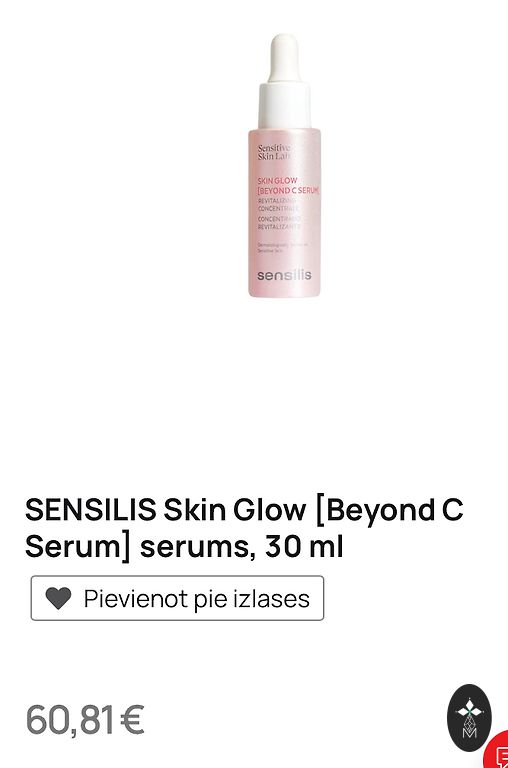508x768 pixels.
Task: Click the sensilis logo on the bottle
Action: click(x=284, y=275)
